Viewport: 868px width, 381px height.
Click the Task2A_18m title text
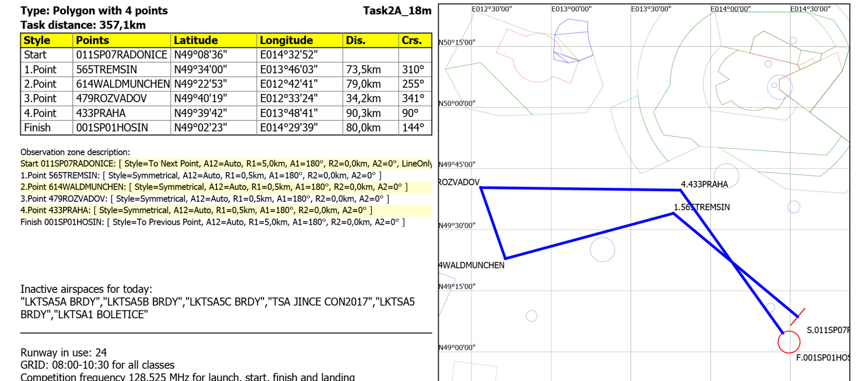pyautogui.click(x=397, y=10)
